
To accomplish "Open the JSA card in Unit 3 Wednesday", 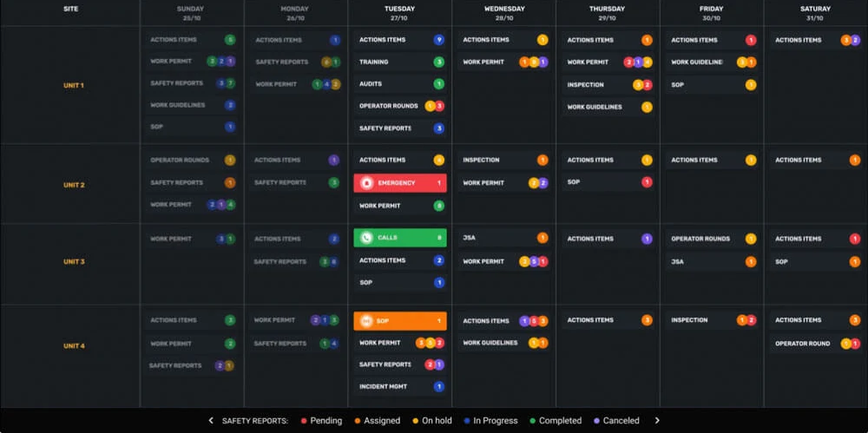I will click(504, 238).
